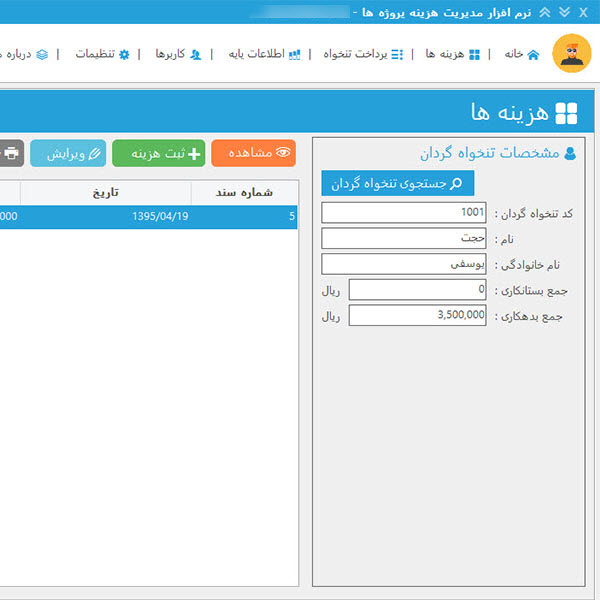Click the user avatar icon
Viewport: 600px width, 600px height.
pyautogui.click(x=571, y=54)
